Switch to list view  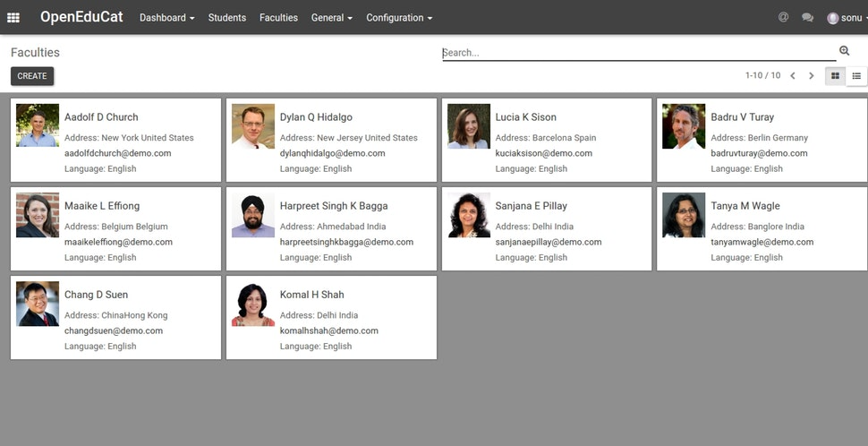[856, 76]
